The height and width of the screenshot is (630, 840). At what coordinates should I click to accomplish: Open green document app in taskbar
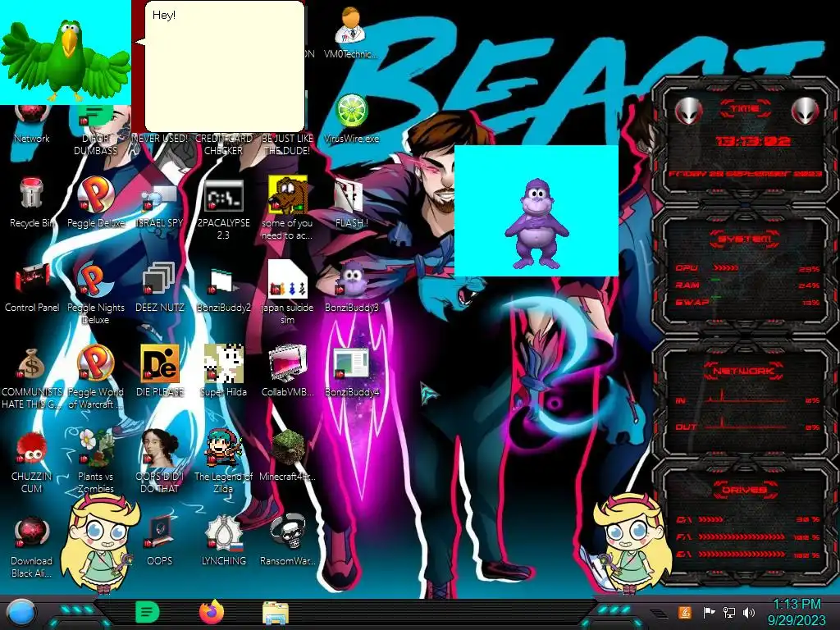click(148, 612)
